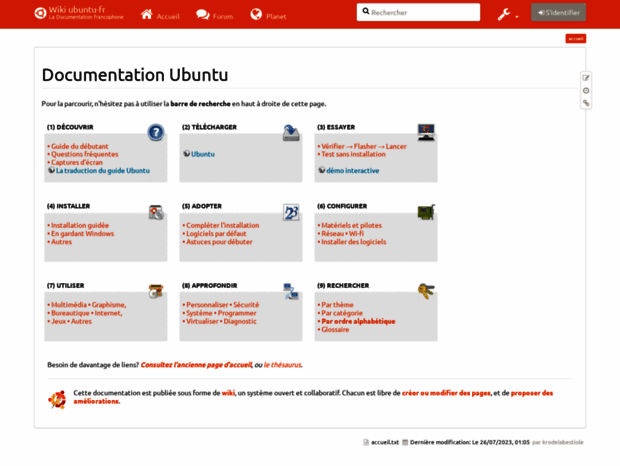This screenshot has width=620, height=466.
Task: Open Captures d'écran link
Action: point(77,162)
